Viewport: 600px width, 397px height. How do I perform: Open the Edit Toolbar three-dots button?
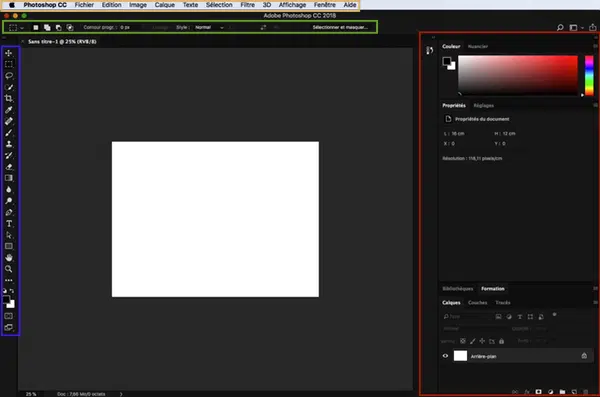pos(8,280)
